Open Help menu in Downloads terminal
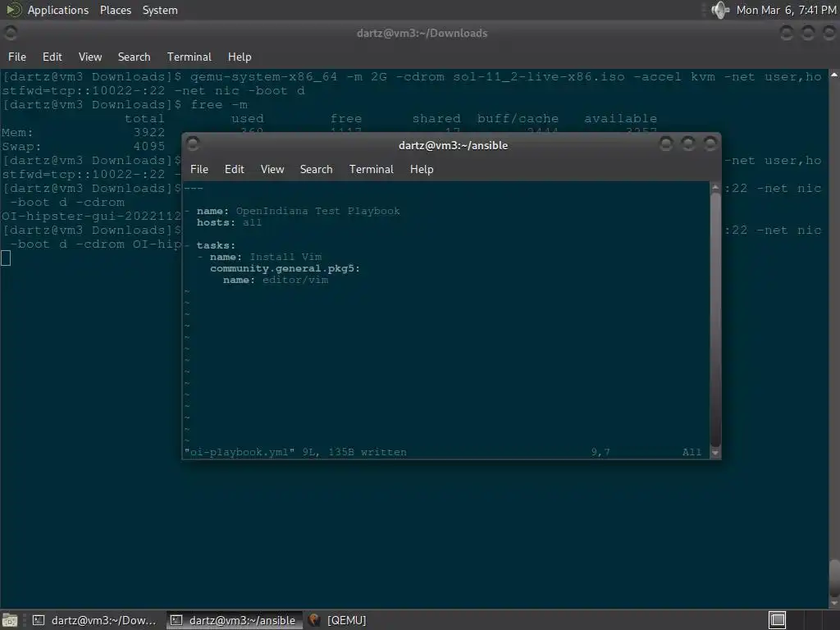 pyautogui.click(x=240, y=57)
